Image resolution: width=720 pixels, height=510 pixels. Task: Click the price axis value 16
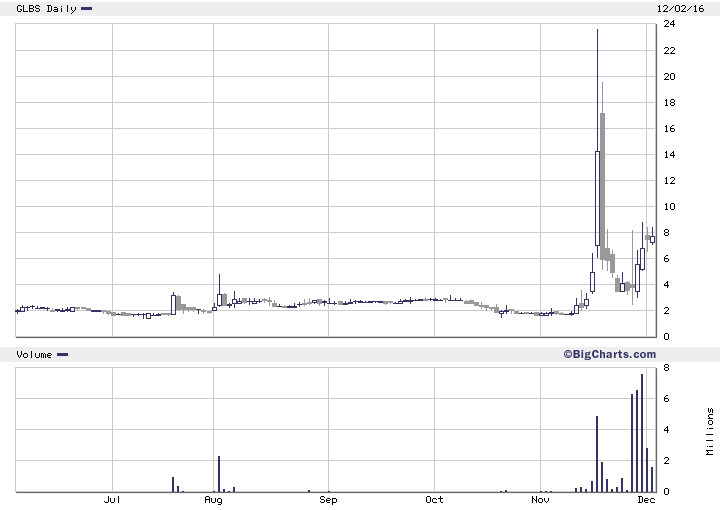pyautogui.click(x=669, y=129)
